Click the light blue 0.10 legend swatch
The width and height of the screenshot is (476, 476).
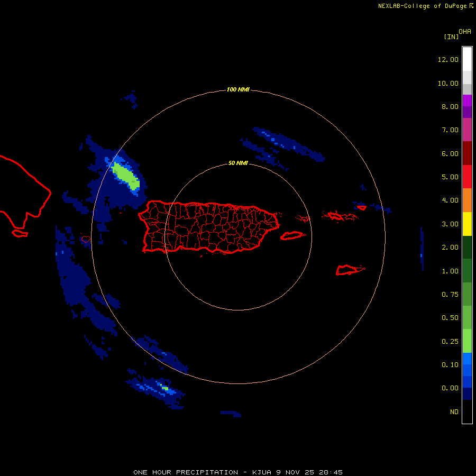[467, 359]
